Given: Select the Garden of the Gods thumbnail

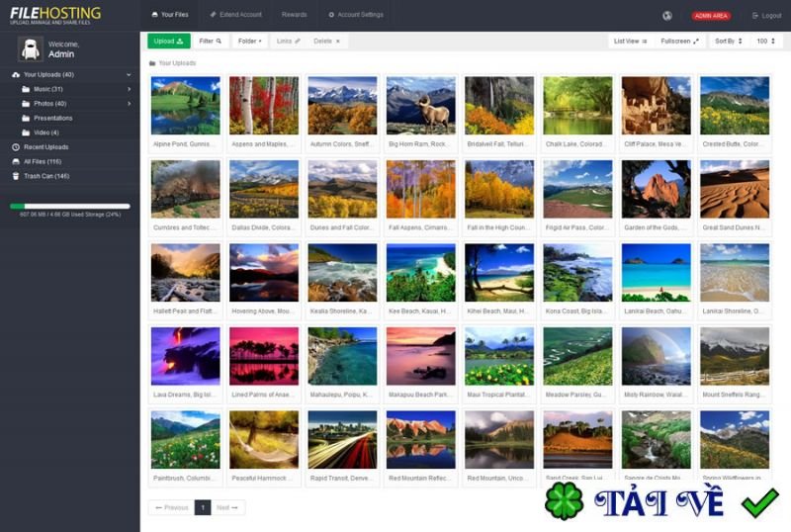Looking at the screenshot, I should coord(656,189).
